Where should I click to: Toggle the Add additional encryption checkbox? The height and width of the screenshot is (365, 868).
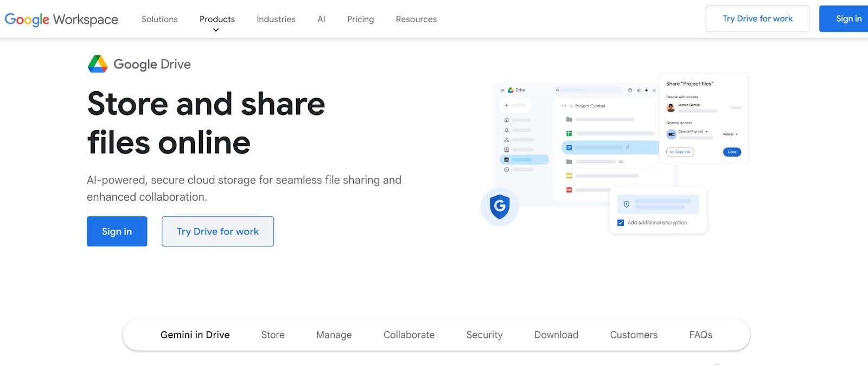[x=621, y=223]
